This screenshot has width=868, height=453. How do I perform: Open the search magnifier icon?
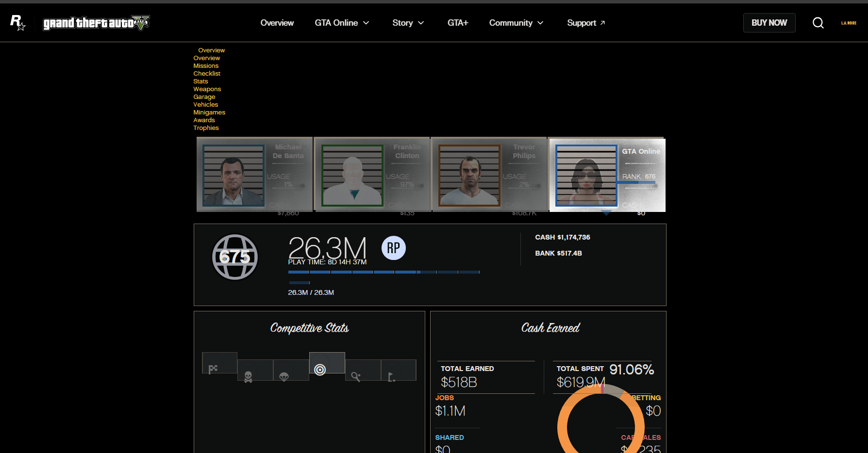point(818,23)
